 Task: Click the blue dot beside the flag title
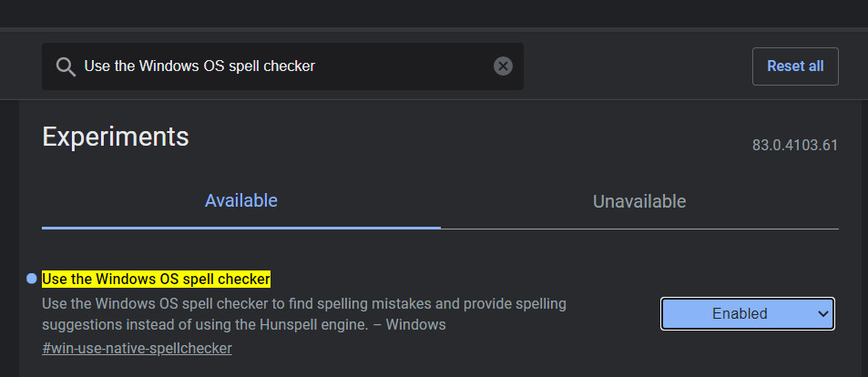point(32,279)
